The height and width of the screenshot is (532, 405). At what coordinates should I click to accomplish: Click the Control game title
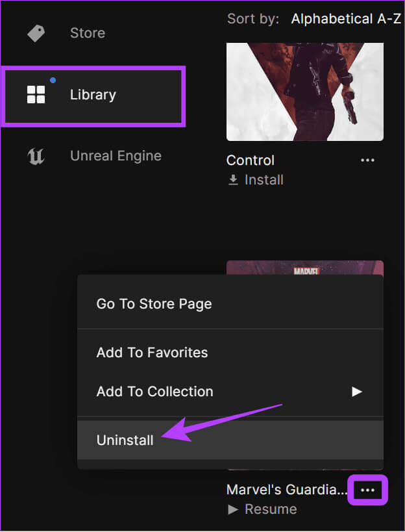(251, 160)
